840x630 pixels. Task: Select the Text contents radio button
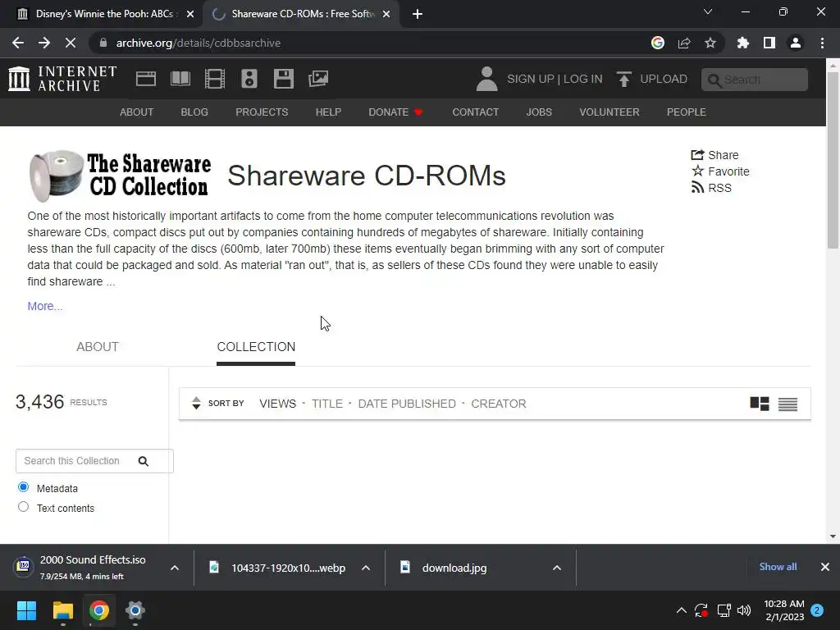click(23, 507)
